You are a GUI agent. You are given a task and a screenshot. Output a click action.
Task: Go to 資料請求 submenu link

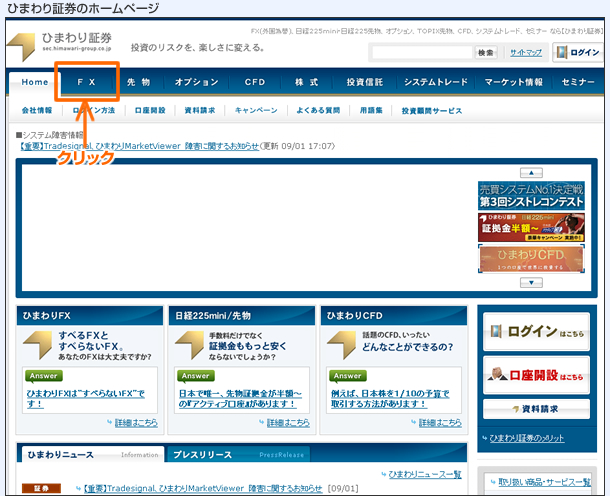click(200, 110)
